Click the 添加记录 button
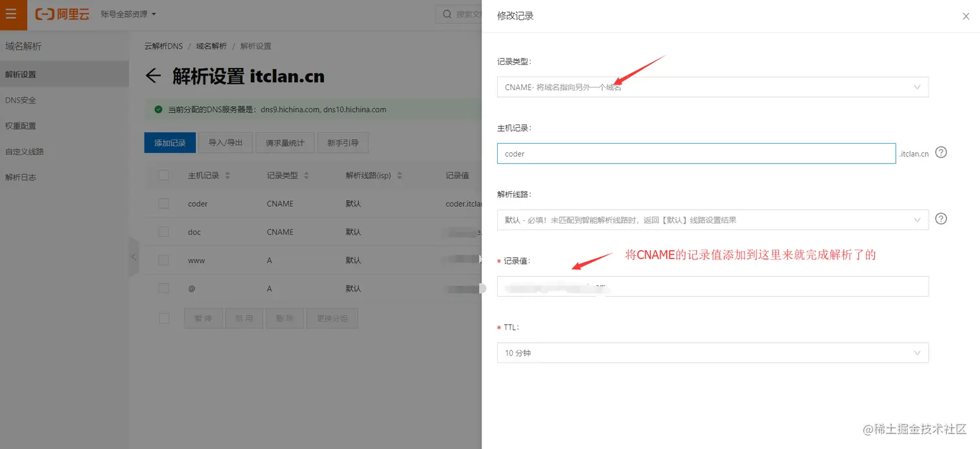This screenshot has height=449, width=980. pyautogui.click(x=170, y=143)
